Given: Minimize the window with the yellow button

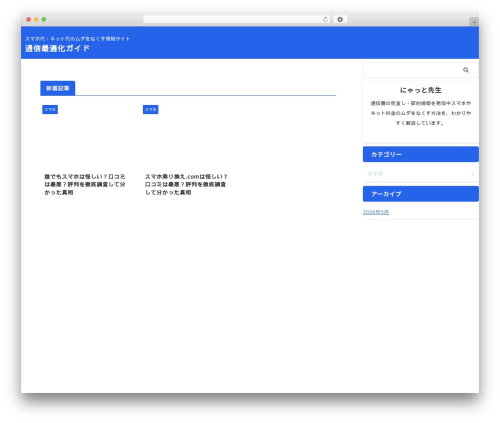Looking at the screenshot, I should [36, 20].
